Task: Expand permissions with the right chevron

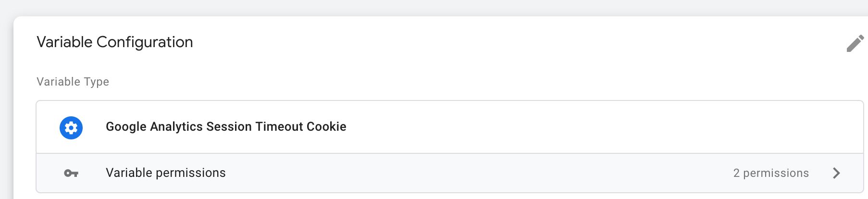Action: (x=836, y=173)
